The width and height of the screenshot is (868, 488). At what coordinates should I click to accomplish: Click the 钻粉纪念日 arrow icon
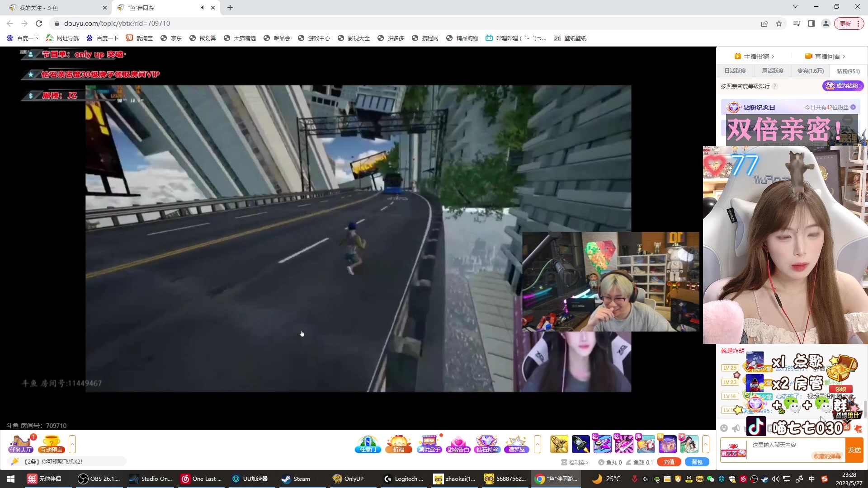coord(853,107)
